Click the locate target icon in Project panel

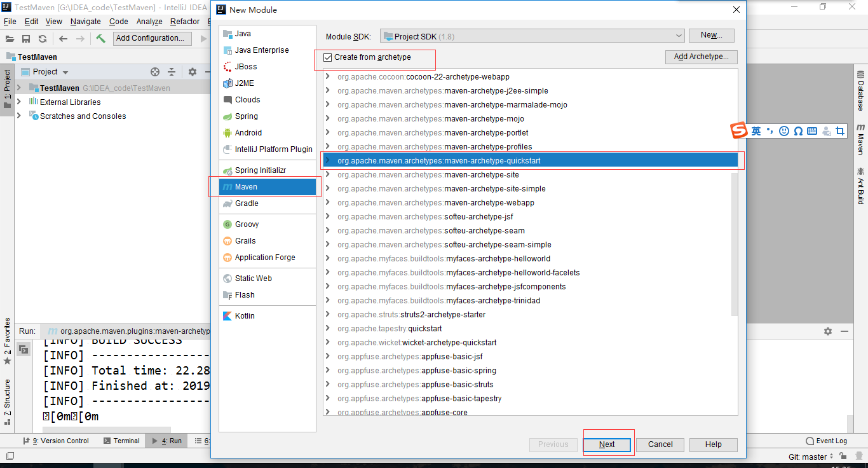point(155,72)
